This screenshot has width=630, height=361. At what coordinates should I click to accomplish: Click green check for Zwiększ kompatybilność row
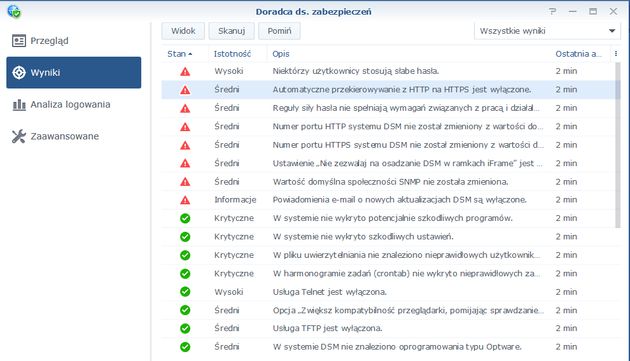pos(185,310)
